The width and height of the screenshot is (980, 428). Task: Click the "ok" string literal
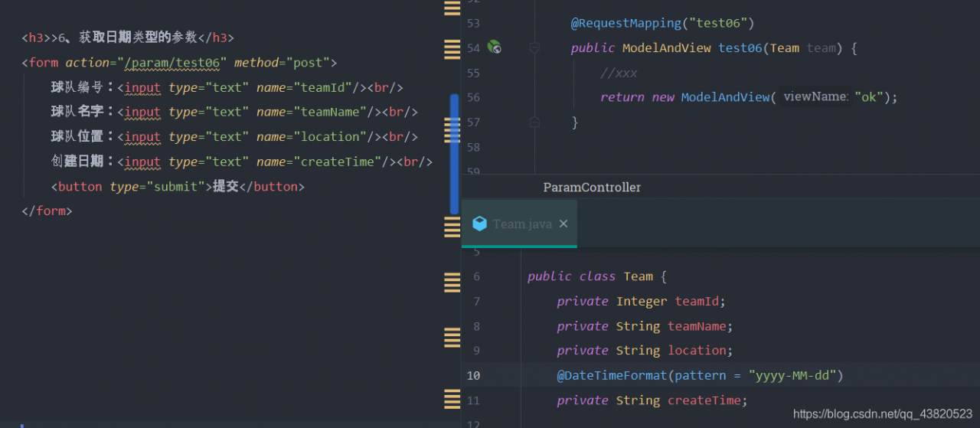pyautogui.click(x=869, y=97)
